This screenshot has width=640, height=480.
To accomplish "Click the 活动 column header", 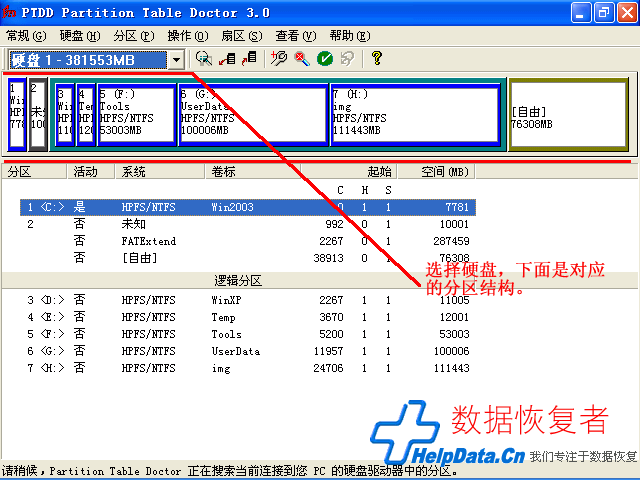I will tap(91, 172).
